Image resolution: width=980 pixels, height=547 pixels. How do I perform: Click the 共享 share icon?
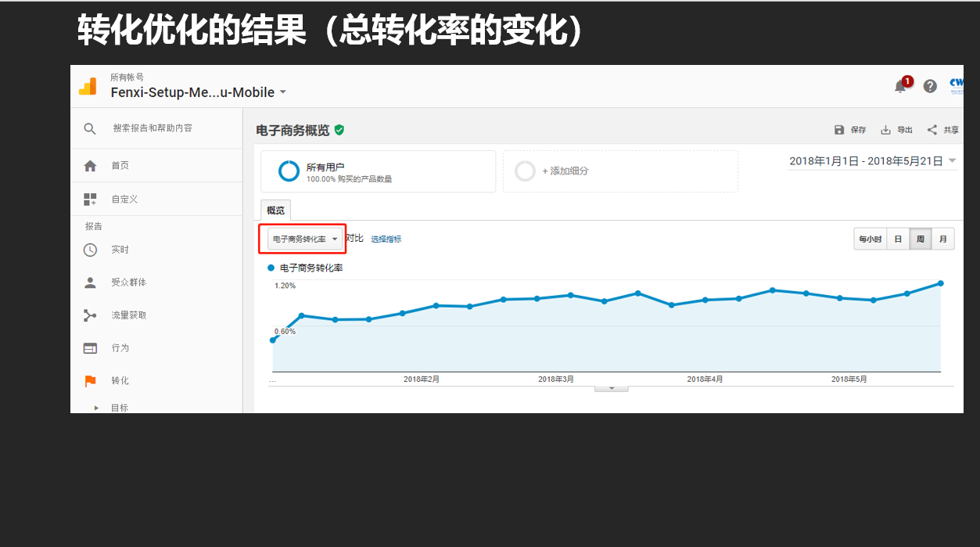point(932,130)
